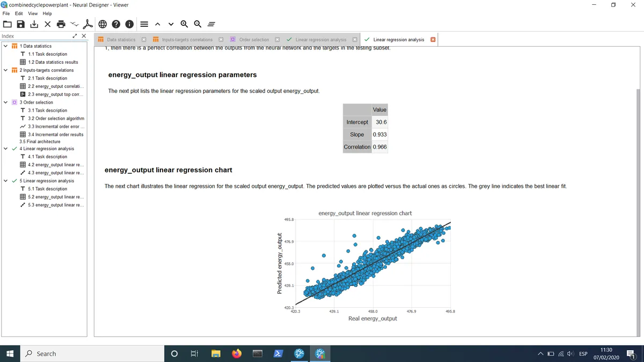Screen dimensions: 644x362
Task: Click the Correlation value 0.966 cell
Action: [x=379, y=147]
